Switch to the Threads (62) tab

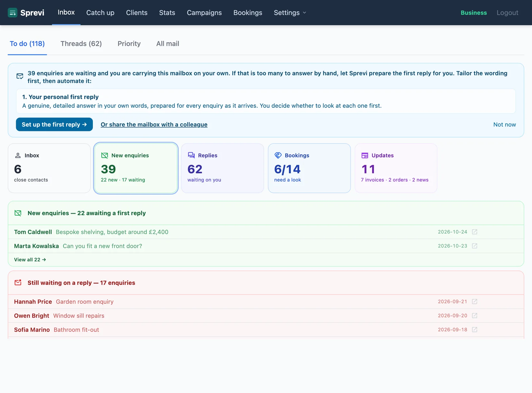(x=81, y=44)
